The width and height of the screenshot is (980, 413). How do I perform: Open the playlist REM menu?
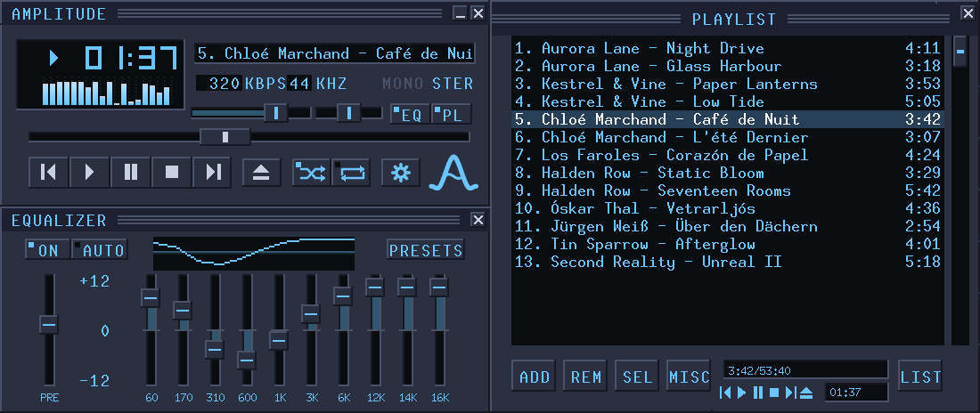[586, 377]
